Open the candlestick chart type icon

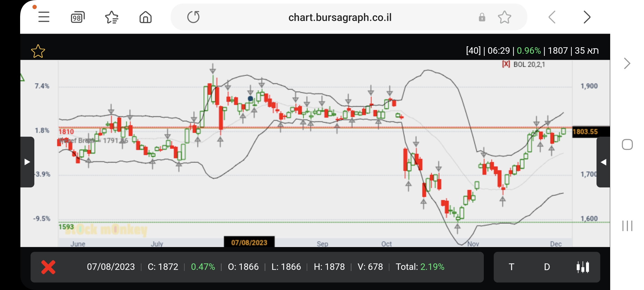583,267
